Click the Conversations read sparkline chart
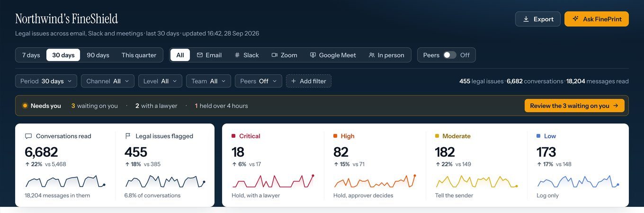Screen dimensions: 644x213 (65, 181)
